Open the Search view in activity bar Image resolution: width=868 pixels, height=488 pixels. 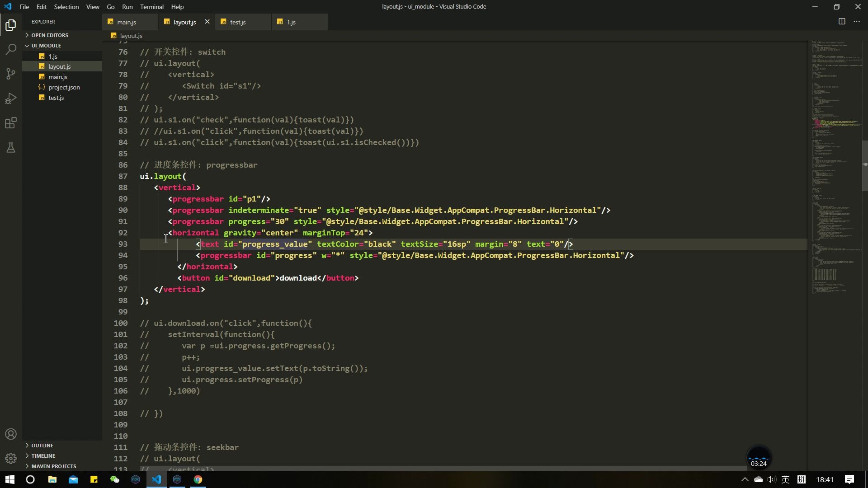pyautogui.click(x=11, y=49)
